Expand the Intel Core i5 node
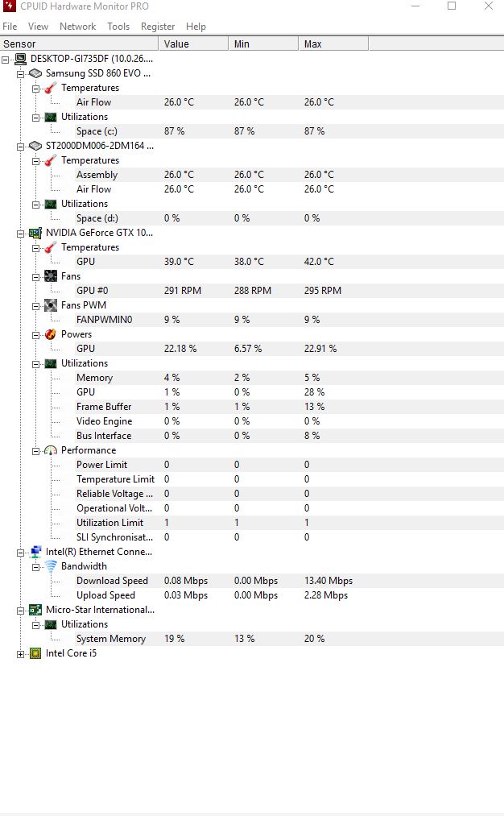The width and height of the screenshot is (504, 816). [21, 654]
